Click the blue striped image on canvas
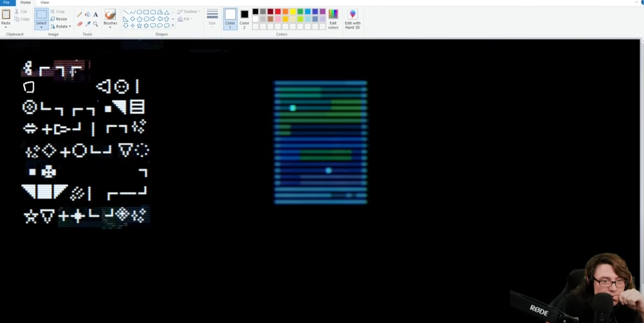644x323 pixels. pos(321,142)
